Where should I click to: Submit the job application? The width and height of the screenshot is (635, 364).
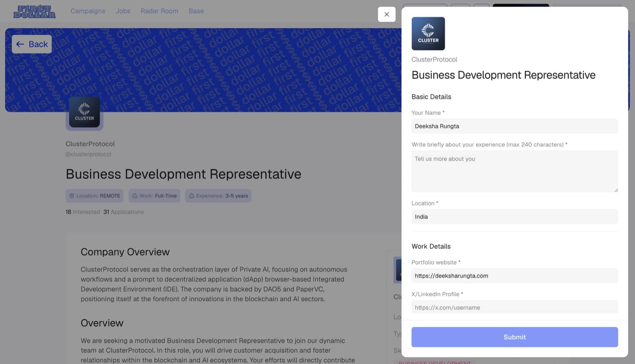tap(515, 337)
